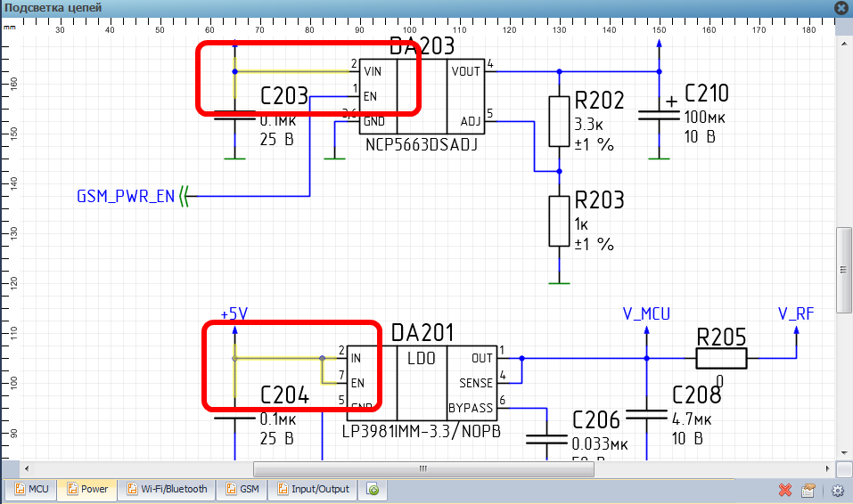Click the 3.3к value of R202

pyautogui.click(x=589, y=125)
